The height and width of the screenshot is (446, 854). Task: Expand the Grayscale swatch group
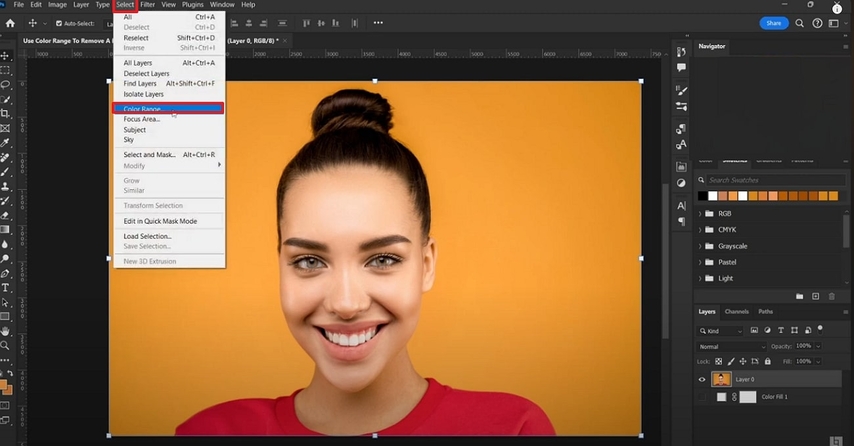[699, 246]
